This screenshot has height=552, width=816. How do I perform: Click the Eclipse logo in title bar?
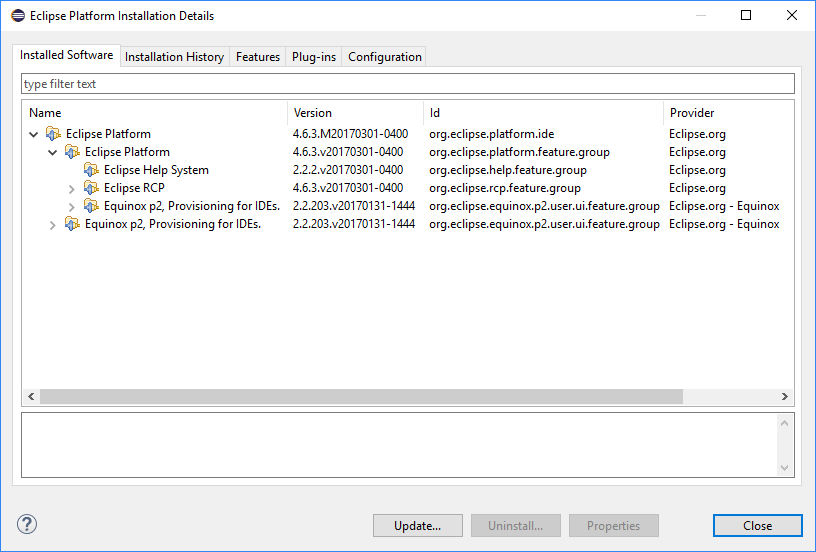pyautogui.click(x=18, y=16)
